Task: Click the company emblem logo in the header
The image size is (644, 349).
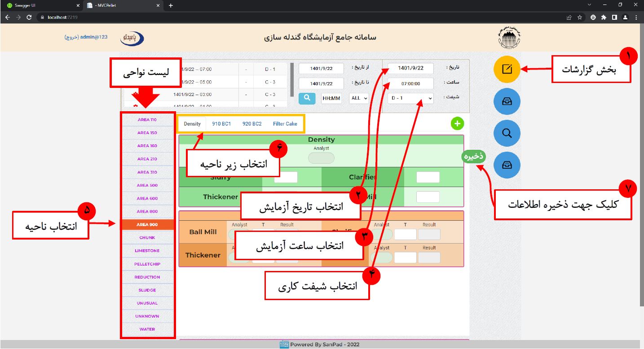Action: click(509, 38)
